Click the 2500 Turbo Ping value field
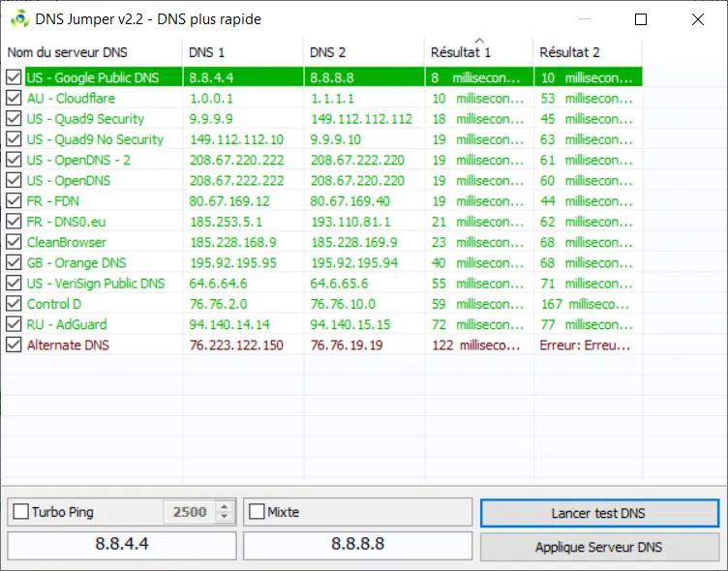Screen dimensions: 728x571 pos(190,512)
